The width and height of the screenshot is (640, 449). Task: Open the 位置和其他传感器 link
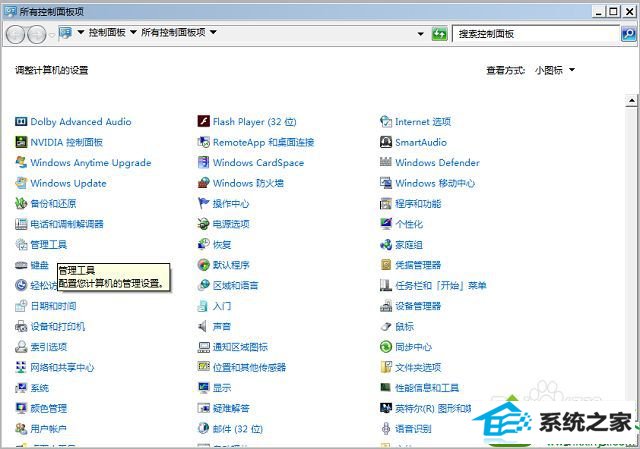click(x=249, y=367)
